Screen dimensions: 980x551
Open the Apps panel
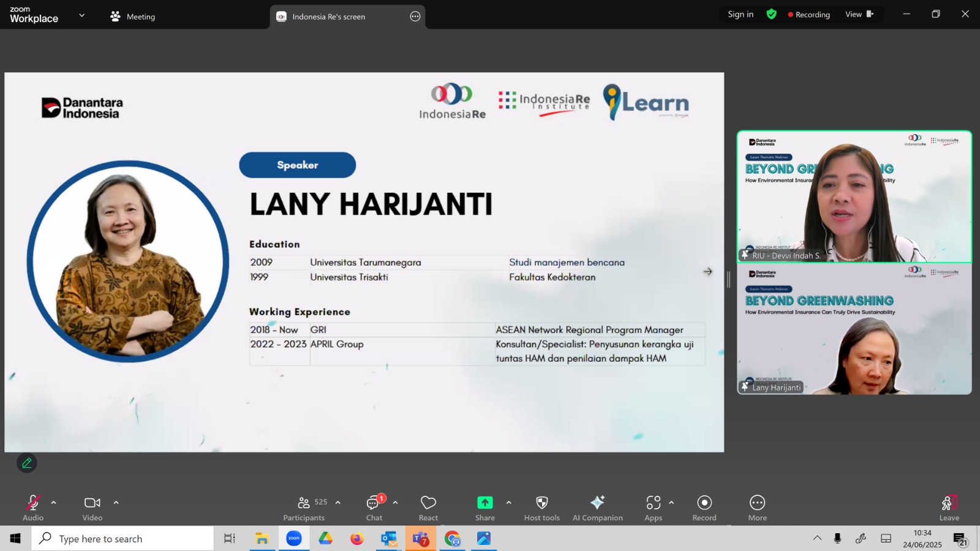654,508
